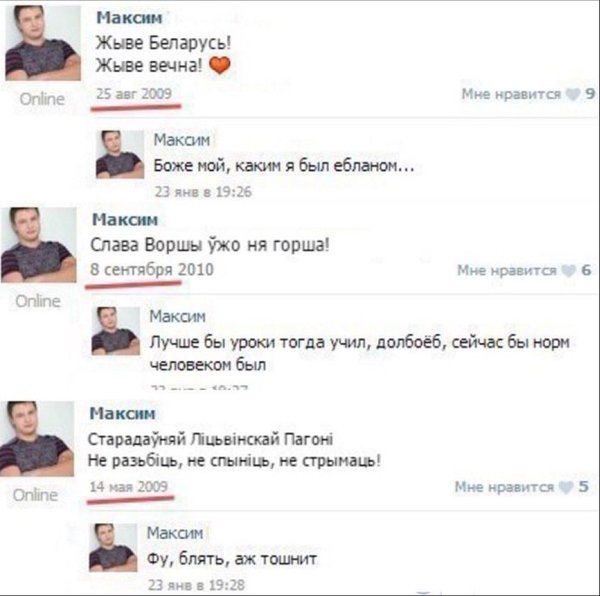Open avatar of Слава Воршы post
The height and width of the screenshot is (596, 600).
[x=39, y=245]
